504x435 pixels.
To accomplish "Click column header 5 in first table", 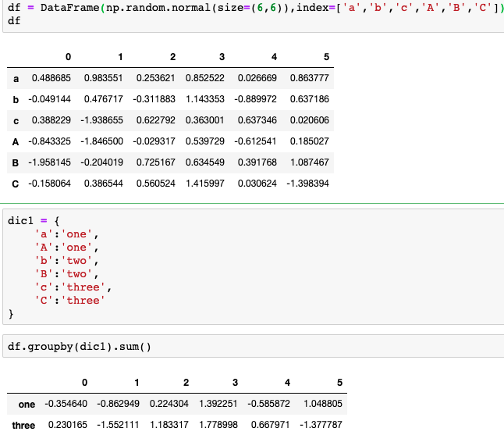I will pos(326,57).
